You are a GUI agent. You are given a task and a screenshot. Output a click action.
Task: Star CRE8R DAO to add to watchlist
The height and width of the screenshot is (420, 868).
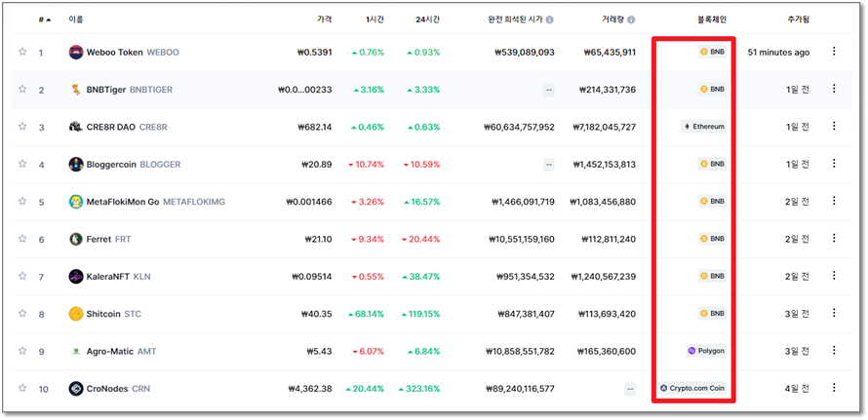(x=22, y=126)
